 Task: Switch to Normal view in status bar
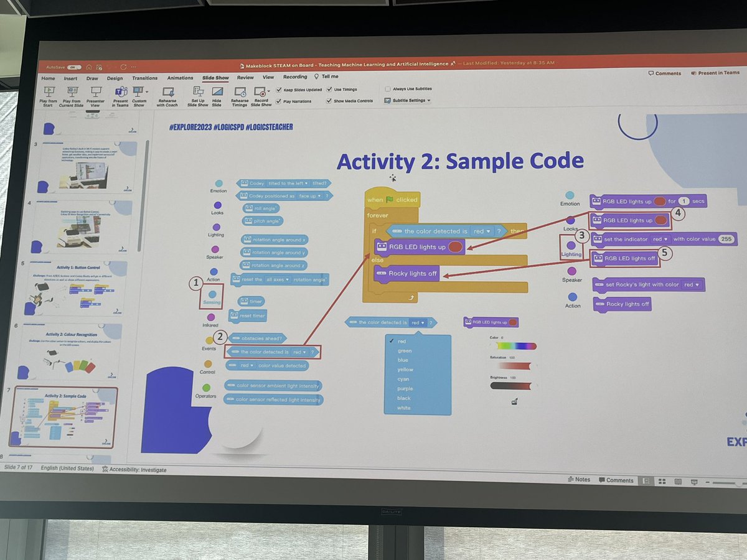(647, 481)
